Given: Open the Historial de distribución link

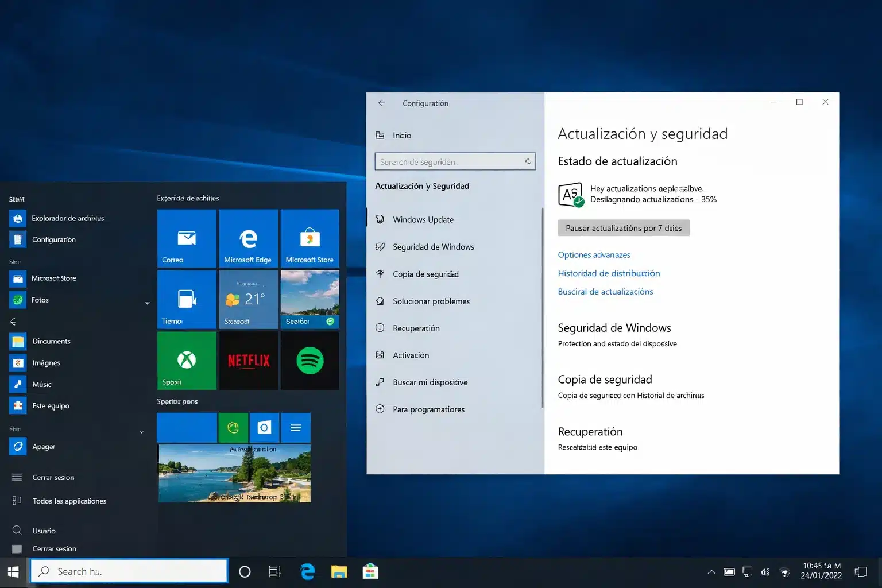Looking at the screenshot, I should pyautogui.click(x=609, y=273).
